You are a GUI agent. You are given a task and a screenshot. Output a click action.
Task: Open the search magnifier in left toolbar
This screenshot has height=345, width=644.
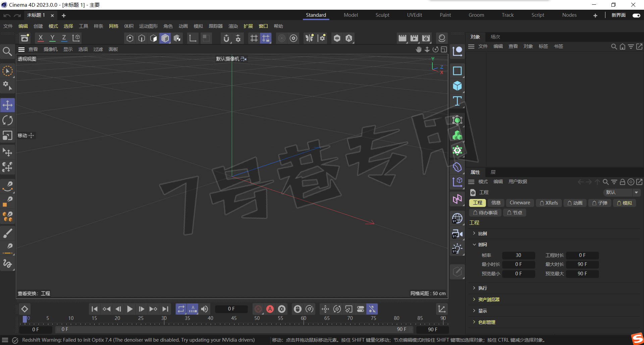(x=7, y=51)
